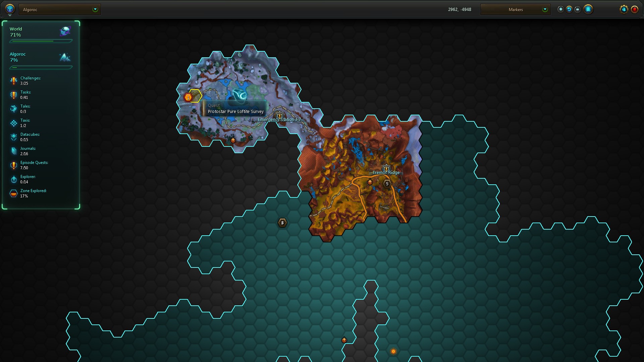Click the map coordinates 2962, -4948
644x362 pixels.
[x=460, y=9]
